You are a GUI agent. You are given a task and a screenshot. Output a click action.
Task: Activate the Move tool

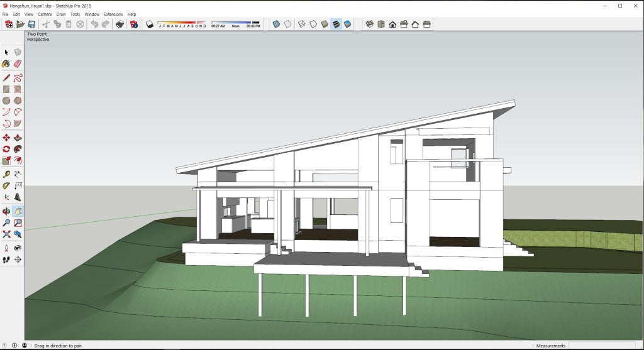coord(6,138)
